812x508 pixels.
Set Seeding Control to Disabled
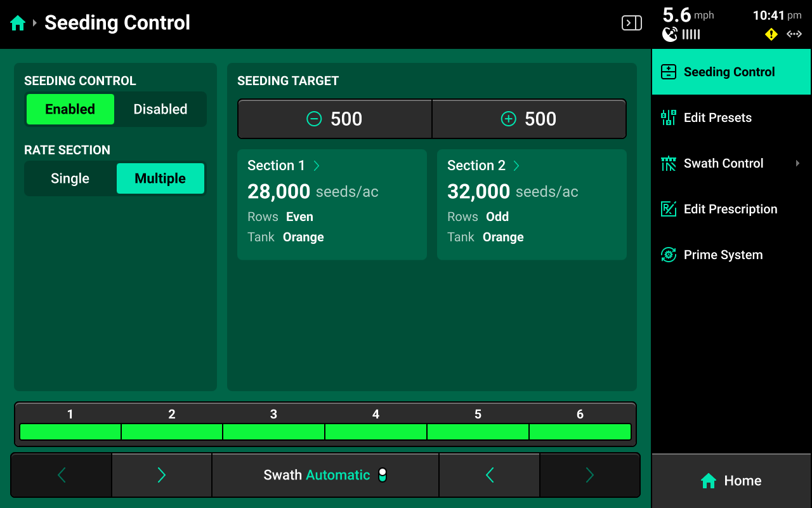[x=160, y=109]
